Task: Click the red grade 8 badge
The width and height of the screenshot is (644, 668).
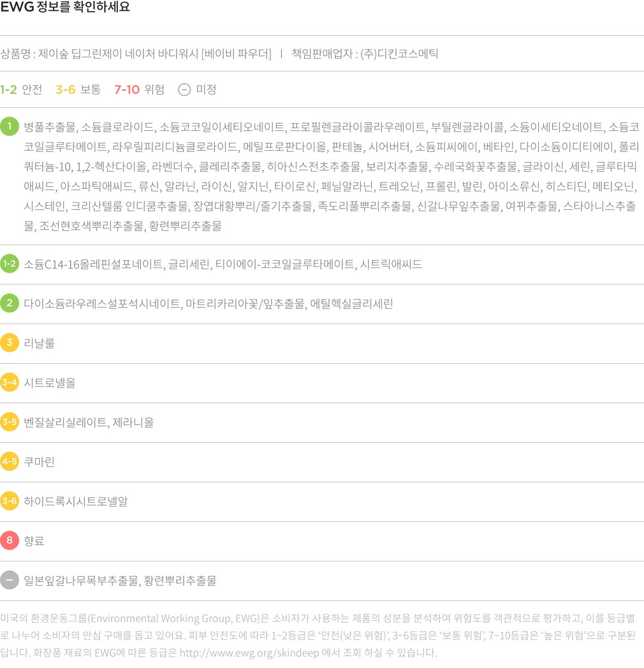Action: tap(10, 540)
